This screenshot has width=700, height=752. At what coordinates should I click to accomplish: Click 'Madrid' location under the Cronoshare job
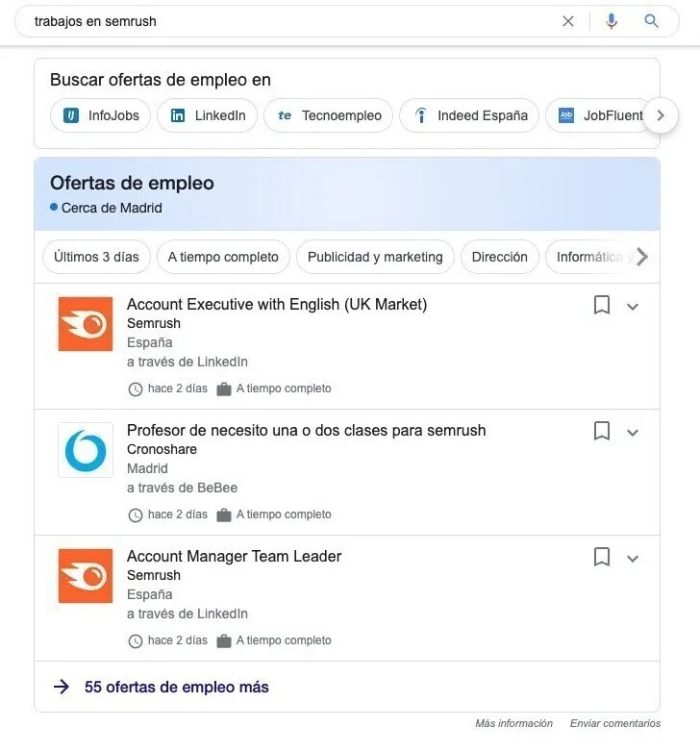point(147,468)
